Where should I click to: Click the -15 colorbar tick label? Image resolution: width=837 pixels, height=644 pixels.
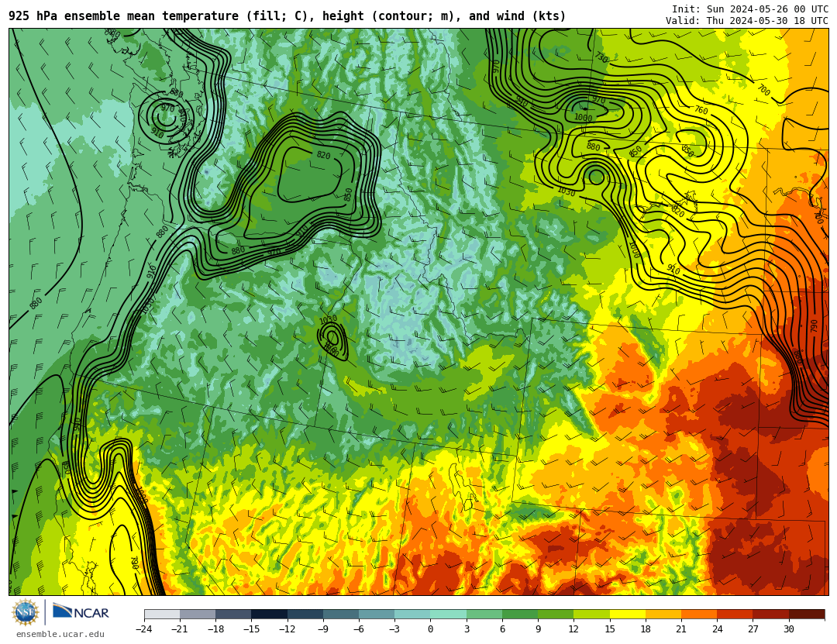click(x=251, y=629)
